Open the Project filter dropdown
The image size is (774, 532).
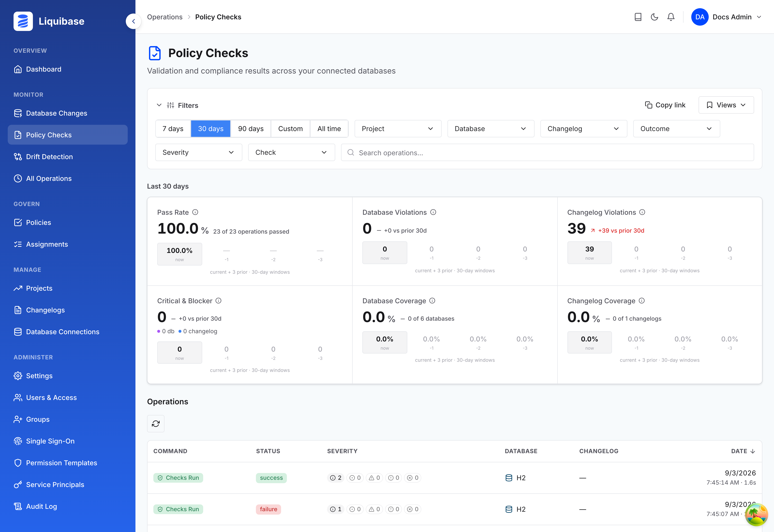[398, 129]
